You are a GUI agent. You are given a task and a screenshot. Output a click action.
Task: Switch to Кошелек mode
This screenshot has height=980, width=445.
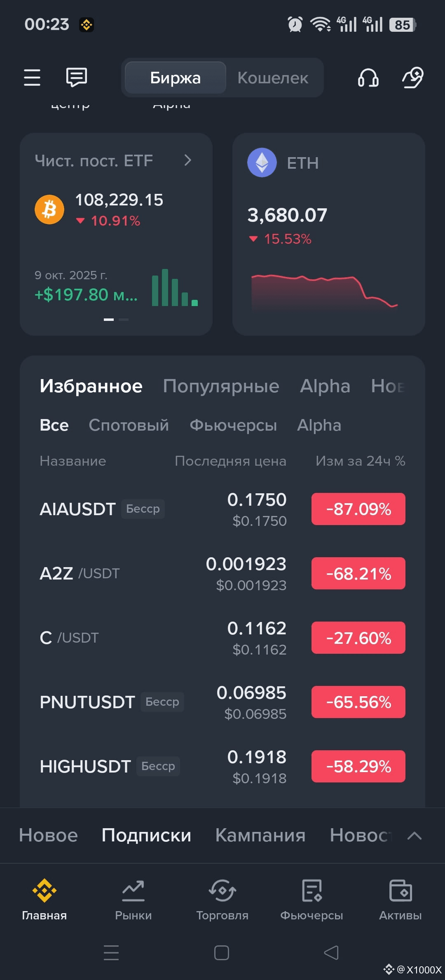[273, 78]
